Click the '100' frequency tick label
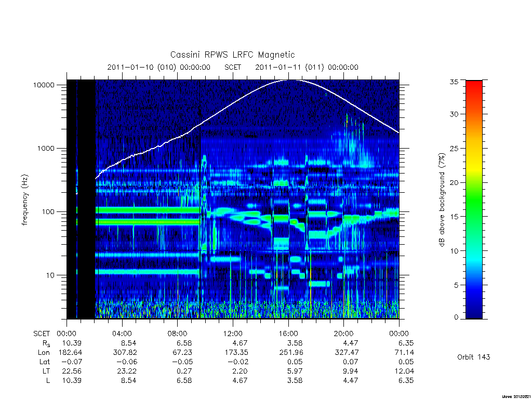The width and height of the screenshot is (532, 399). click(48, 212)
